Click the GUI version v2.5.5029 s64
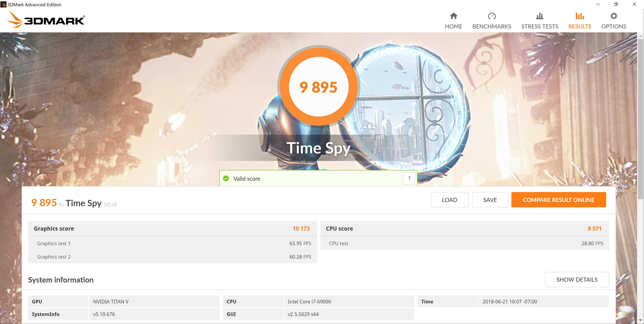644x324 pixels. [303, 314]
